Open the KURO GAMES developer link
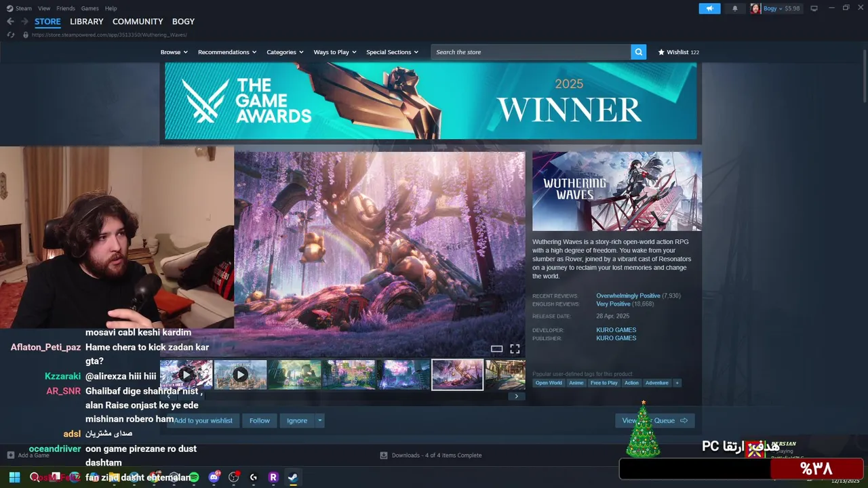This screenshot has width=868, height=488. (x=616, y=330)
